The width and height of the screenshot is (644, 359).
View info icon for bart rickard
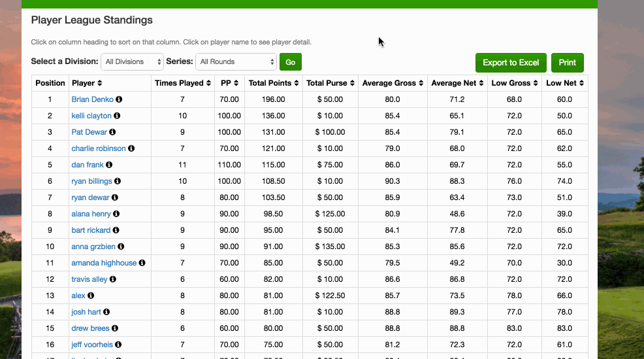116,230
